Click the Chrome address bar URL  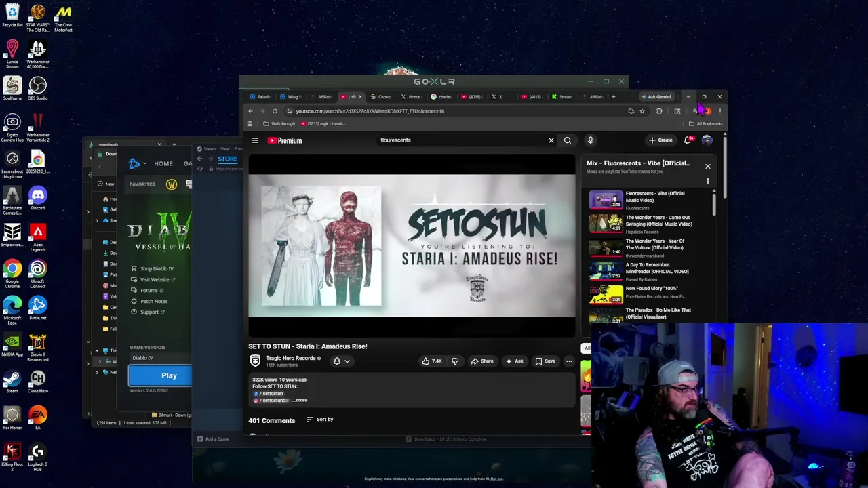pyautogui.click(x=370, y=111)
